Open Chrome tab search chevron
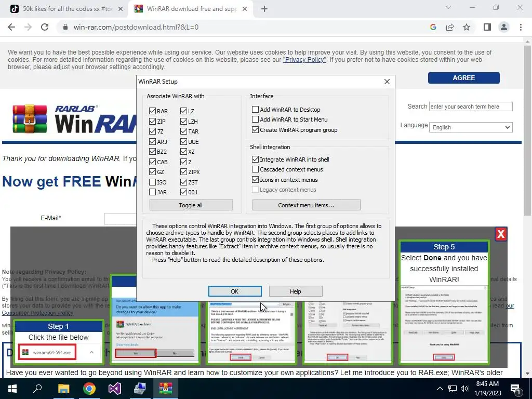This screenshot has width=532, height=399. (x=448, y=7)
